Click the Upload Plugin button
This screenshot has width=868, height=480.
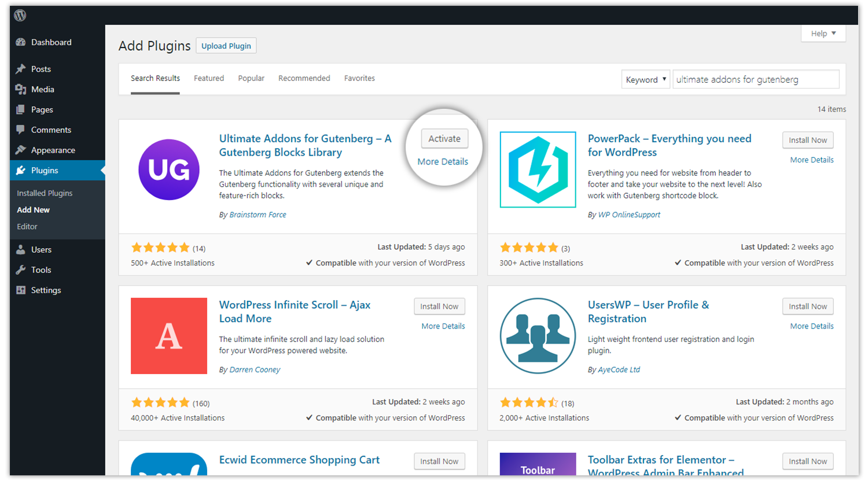pos(226,46)
